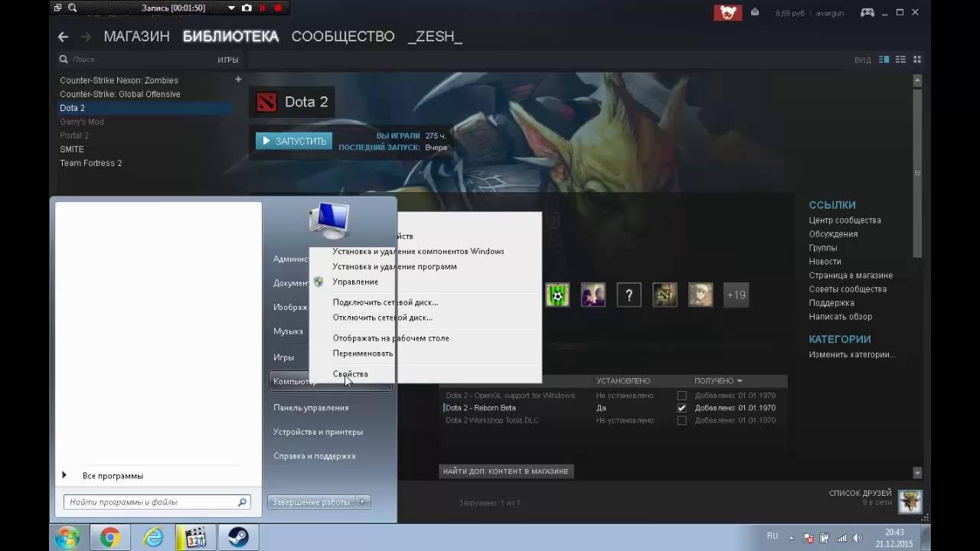
Task: Click the power plug tray icon
Action: click(825, 538)
